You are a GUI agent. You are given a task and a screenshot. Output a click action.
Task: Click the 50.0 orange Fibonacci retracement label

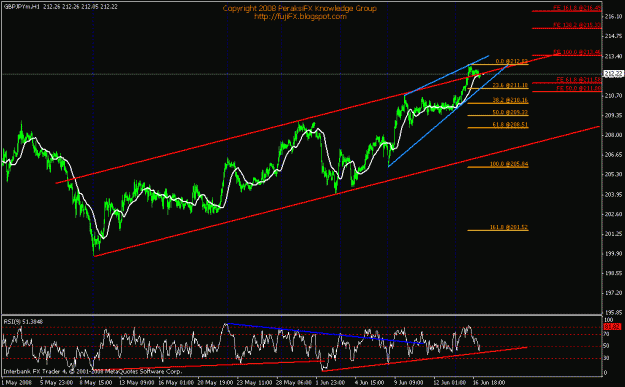point(510,112)
